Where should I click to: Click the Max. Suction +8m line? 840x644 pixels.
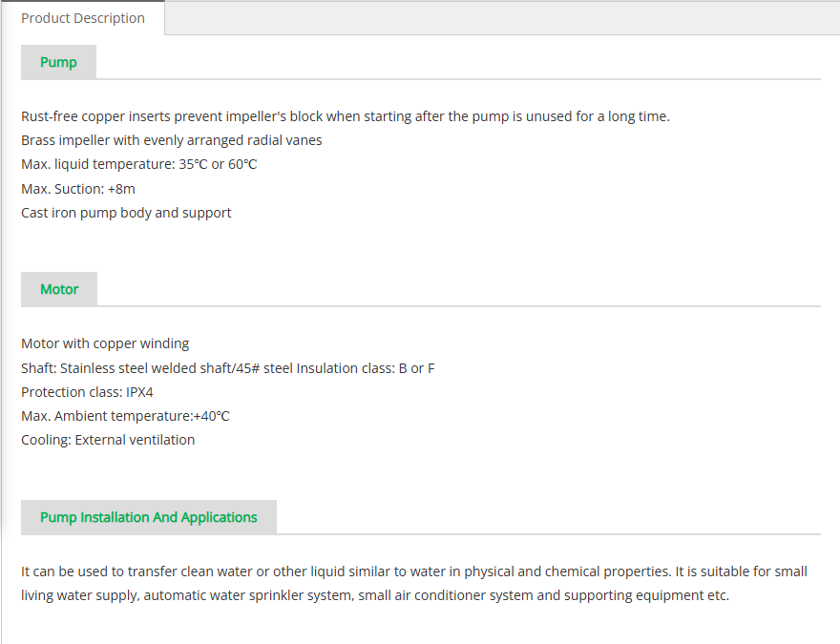(78, 189)
